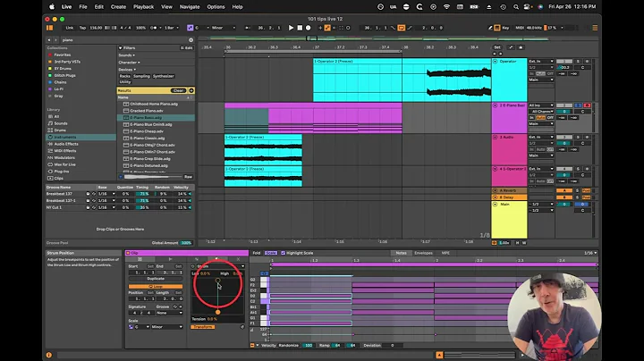
Task: Switch to Envelopes tab in clip view
Action: [x=423, y=253]
